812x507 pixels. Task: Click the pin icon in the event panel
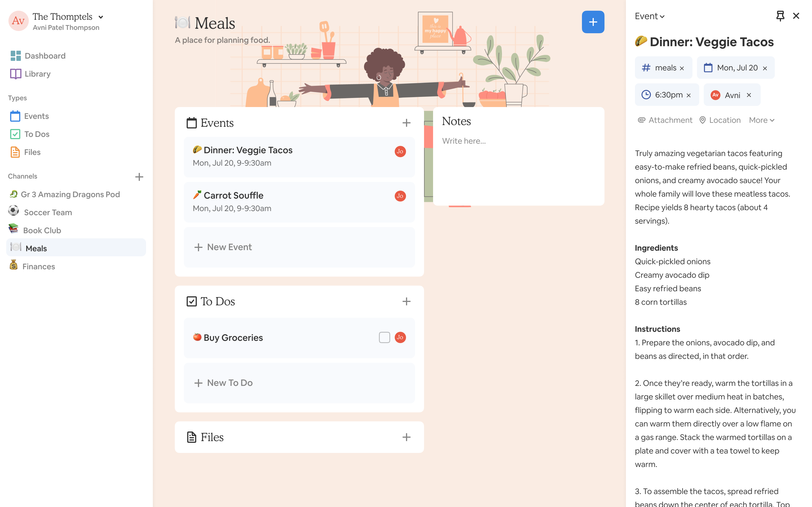click(x=780, y=16)
